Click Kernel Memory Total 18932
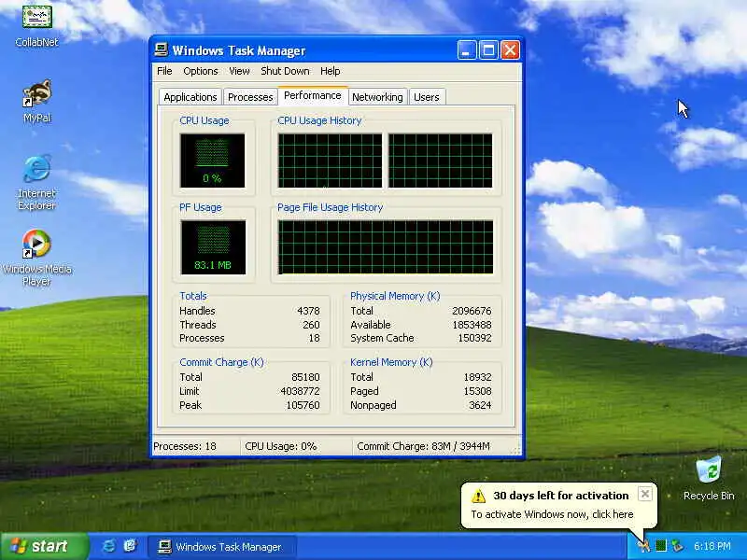Viewport: 747px width, 560px height. pos(477,377)
